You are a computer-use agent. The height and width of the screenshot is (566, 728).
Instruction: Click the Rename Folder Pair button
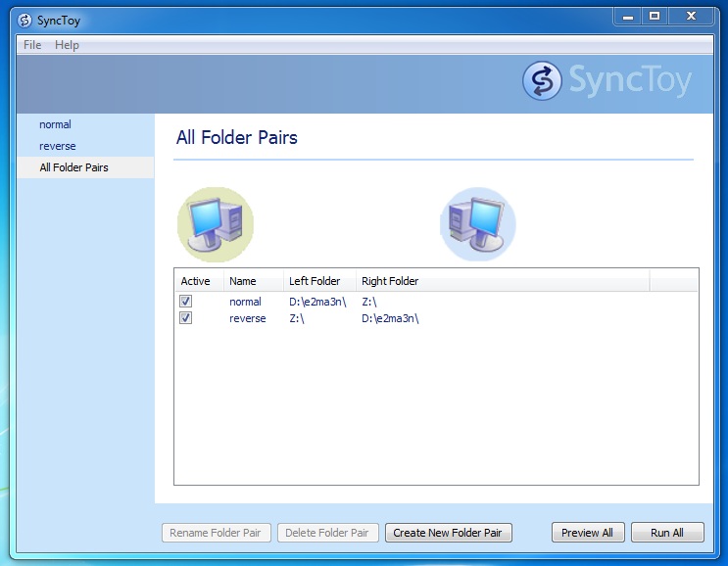pos(216,533)
